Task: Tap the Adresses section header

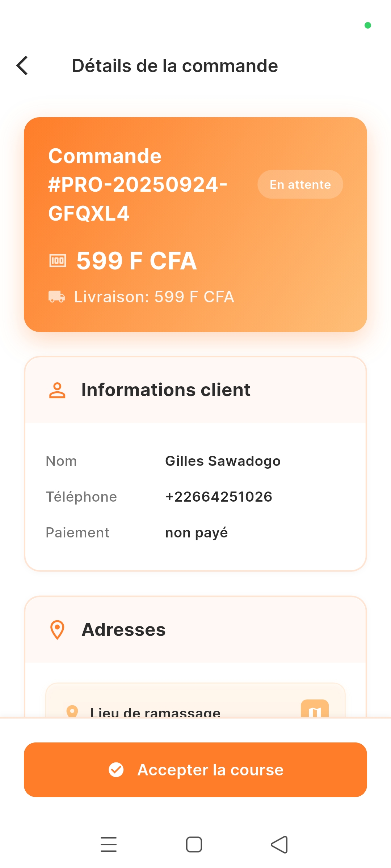Action: [124, 630]
